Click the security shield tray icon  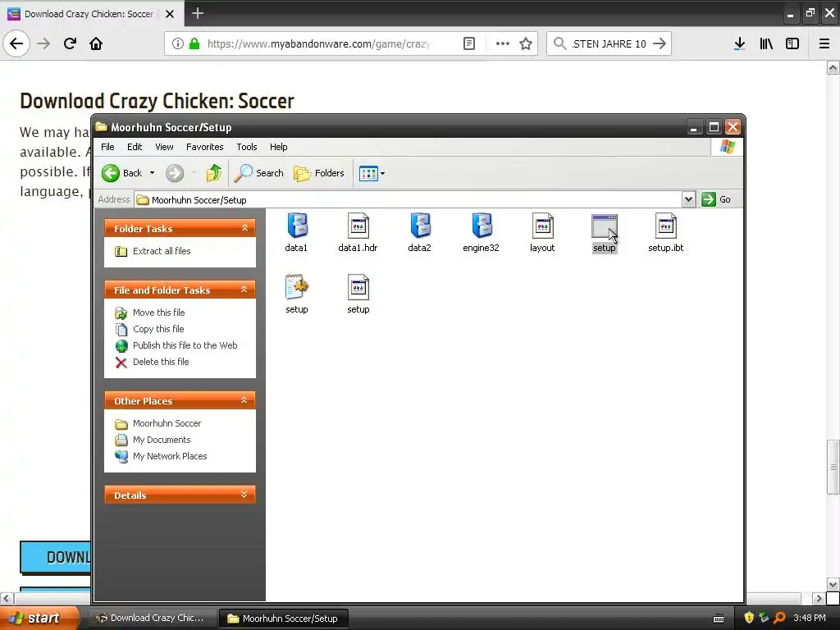[x=749, y=618]
